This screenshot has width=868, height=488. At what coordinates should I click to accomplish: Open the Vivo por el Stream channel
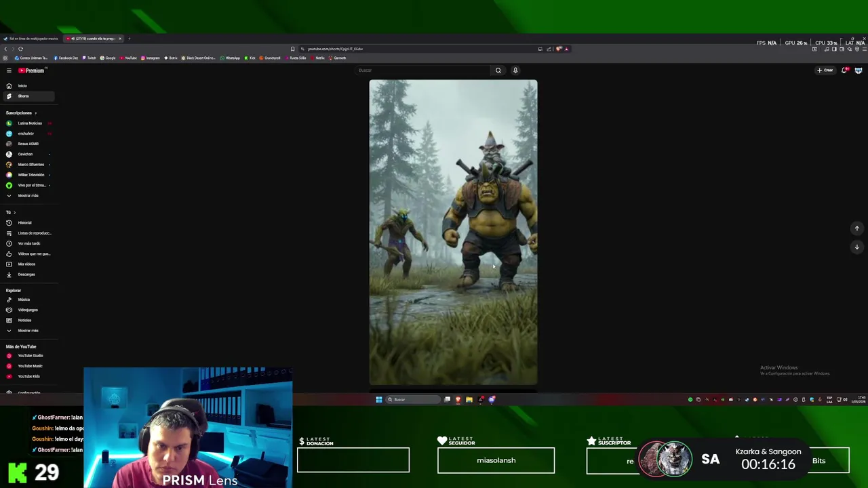pos(28,185)
